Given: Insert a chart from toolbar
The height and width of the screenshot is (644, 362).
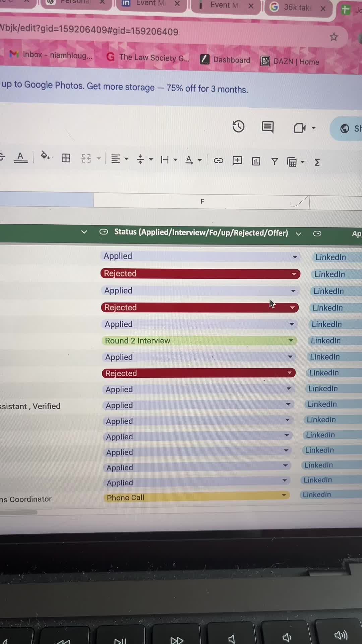Looking at the screenshot, I should (256, 161).
